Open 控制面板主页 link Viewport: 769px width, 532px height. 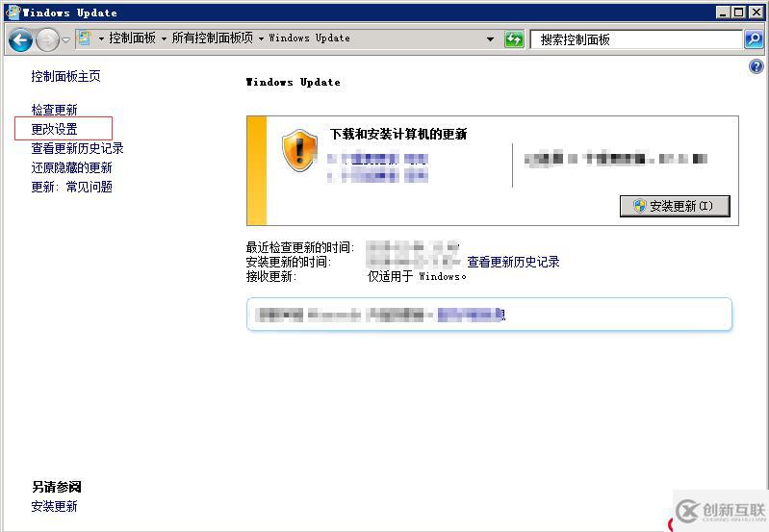tap(65, 76)
